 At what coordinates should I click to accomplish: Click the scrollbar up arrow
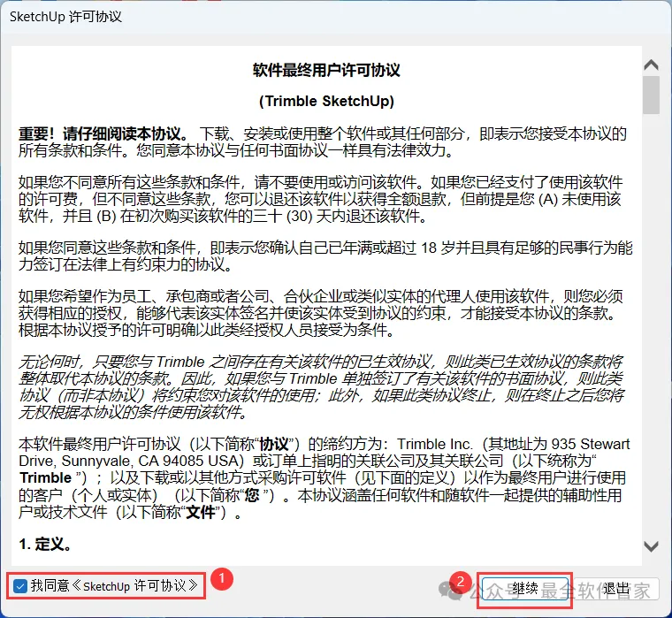click(651, 65)
